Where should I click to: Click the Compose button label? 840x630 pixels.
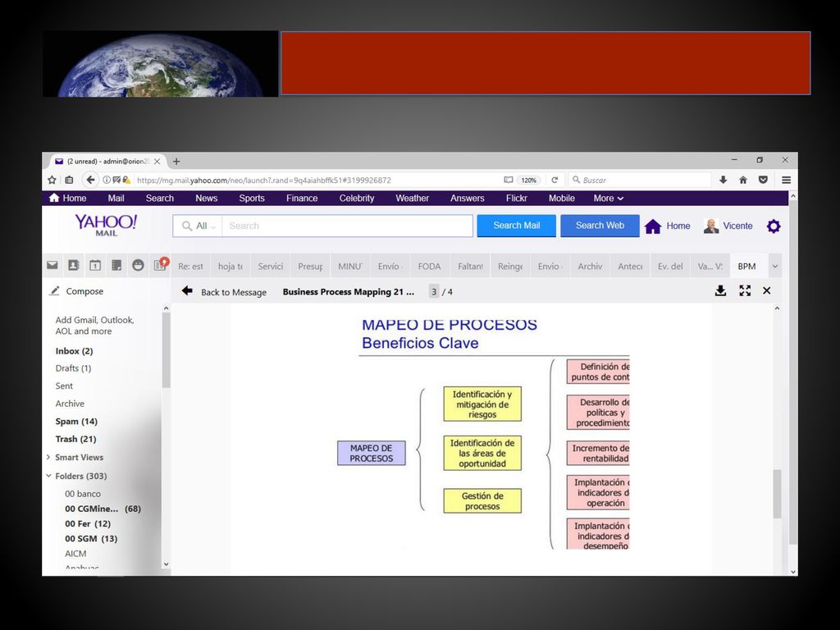tap(84, 291)
